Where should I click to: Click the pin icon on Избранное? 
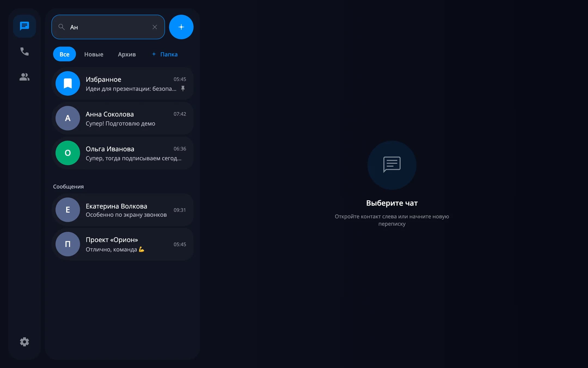pos(183,89)
